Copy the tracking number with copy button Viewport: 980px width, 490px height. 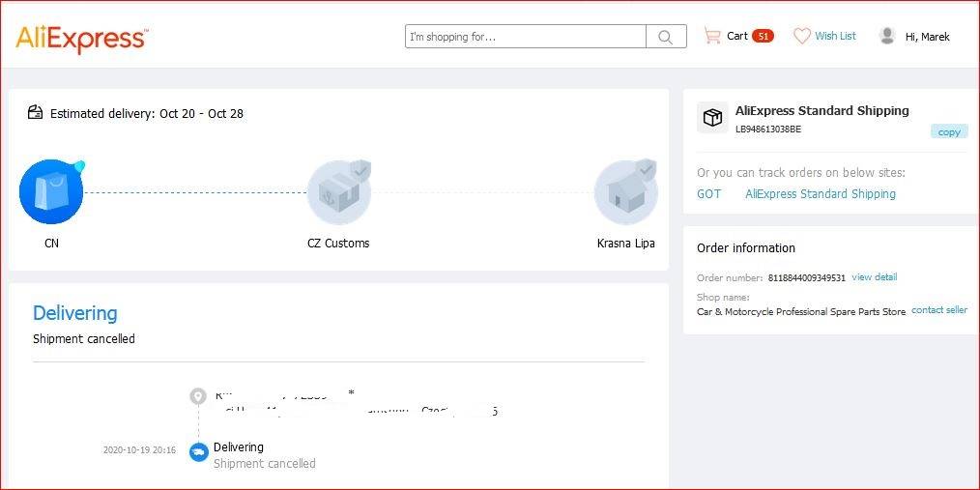949,131
